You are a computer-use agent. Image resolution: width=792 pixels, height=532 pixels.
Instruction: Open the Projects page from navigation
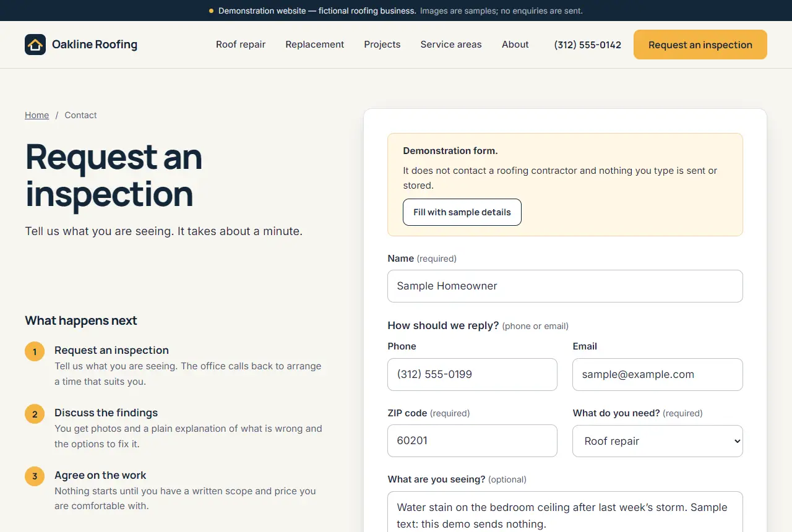(382, 45)
